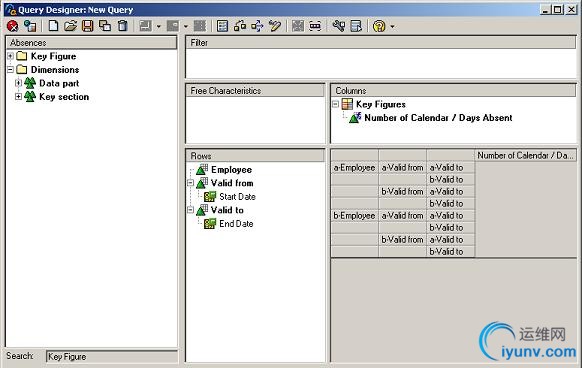Click the a-Employee preview cell
Screen dimensions: 582x368
[354, 168]
